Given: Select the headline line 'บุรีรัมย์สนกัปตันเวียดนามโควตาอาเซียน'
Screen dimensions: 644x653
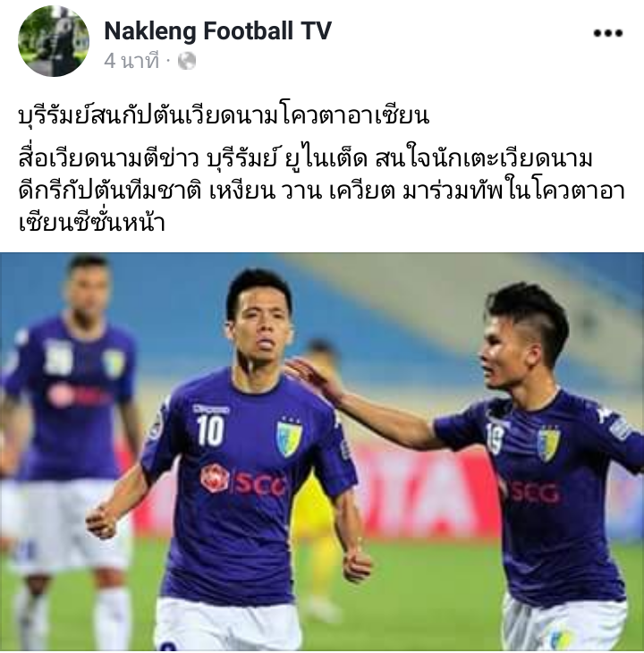Looking at the screenshot, I should coord(224,115).
